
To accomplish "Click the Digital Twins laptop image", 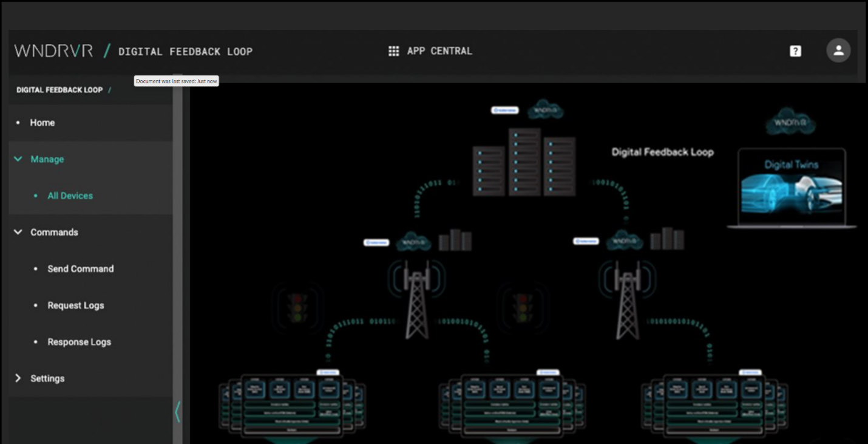I will [792, 188].
